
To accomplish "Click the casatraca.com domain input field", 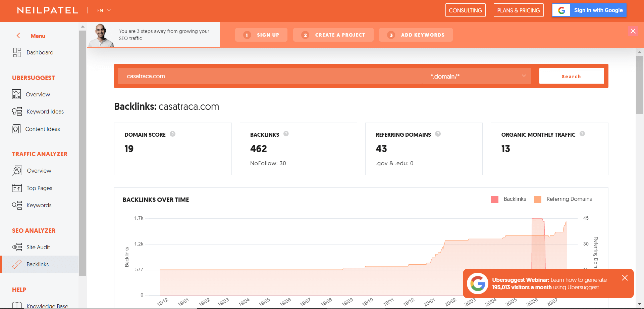I will [x=270, y=76].
